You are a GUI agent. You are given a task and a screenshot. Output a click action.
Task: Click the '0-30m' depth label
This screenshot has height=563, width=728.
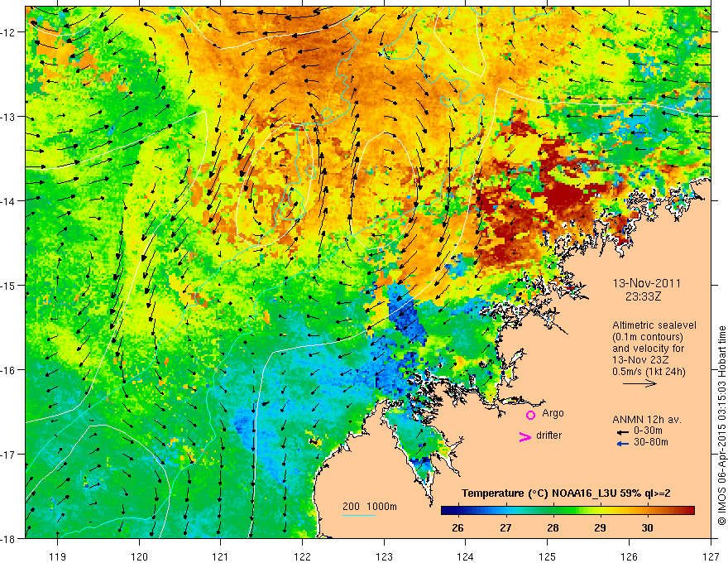click(648, 431)
